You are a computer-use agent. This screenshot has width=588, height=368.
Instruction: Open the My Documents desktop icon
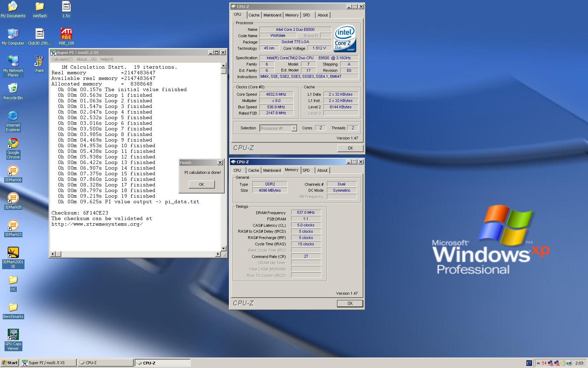click(13, 9)
